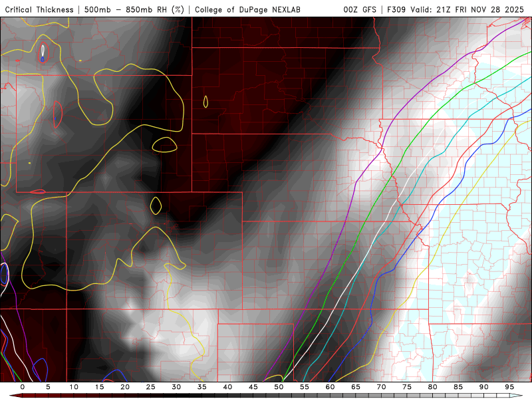Click the '60' color scale label
The image size is (532, 399).
point(330,387)
